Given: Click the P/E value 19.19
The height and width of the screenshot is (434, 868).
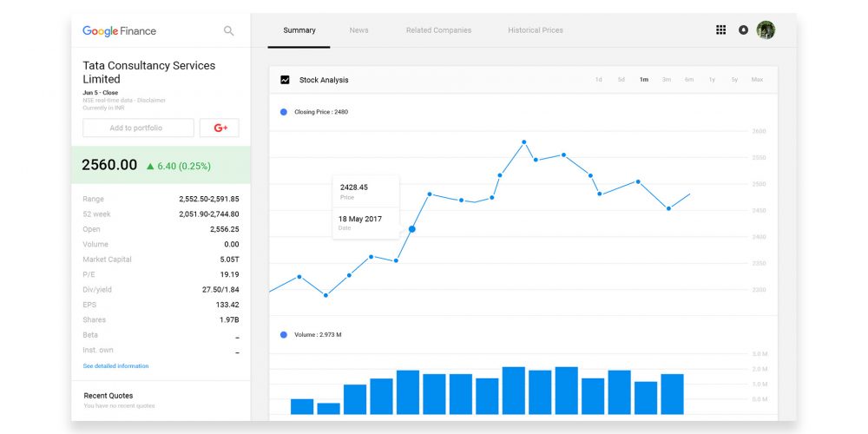Looking at the screenshot, I should (x=229, y=274).
